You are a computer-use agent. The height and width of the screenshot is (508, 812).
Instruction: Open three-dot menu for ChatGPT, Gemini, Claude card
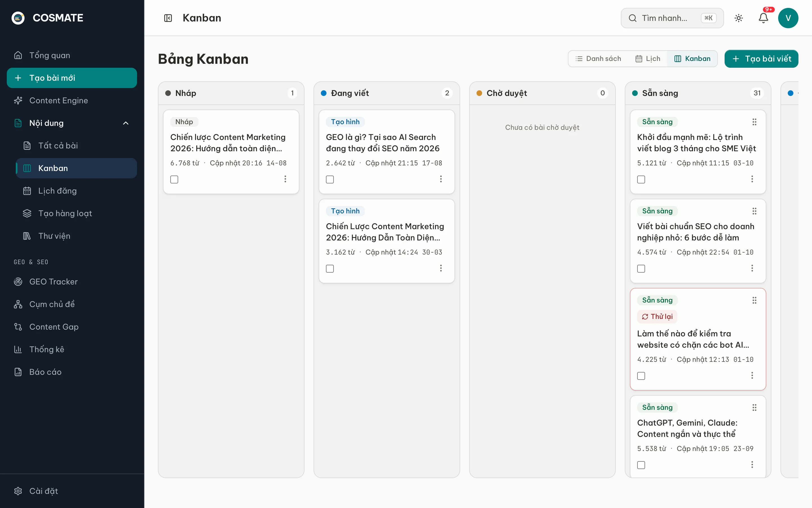coord(752,465)
